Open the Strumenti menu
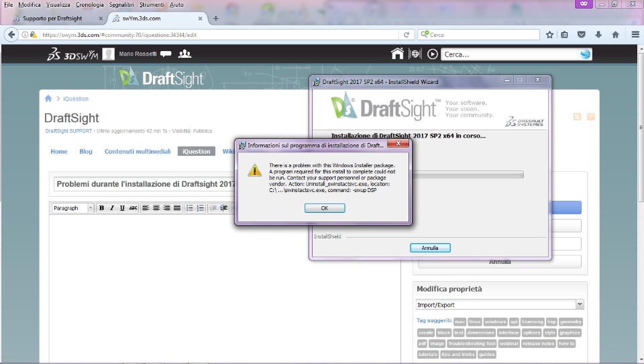The height and width of the screenshot is (364, 644). pos(152,5)
